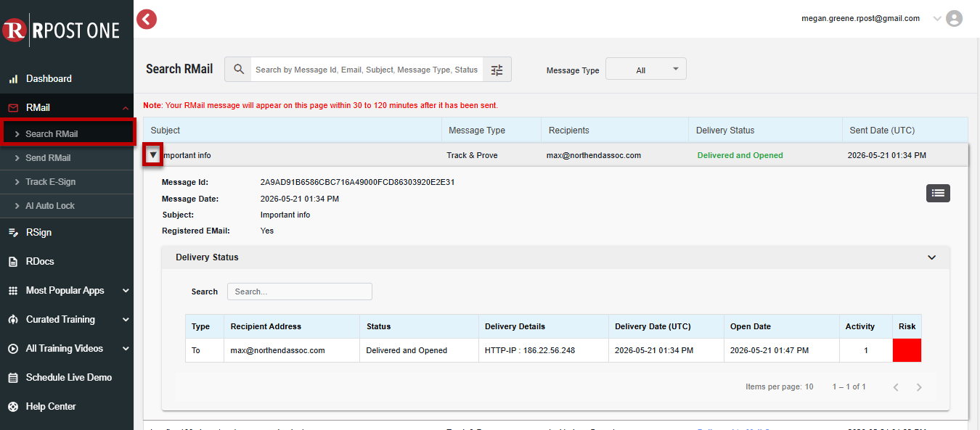Collapse the Delivery Status panel chevron
The width and height of the screenshot is (980, 430).
(x=932, y=257)
